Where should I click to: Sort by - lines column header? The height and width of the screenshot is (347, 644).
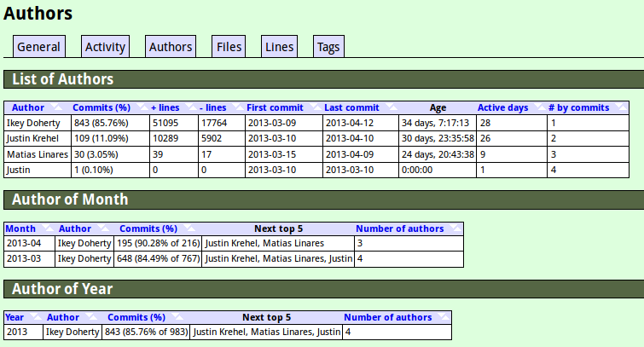pyautogui.click(x=213, y=108)
